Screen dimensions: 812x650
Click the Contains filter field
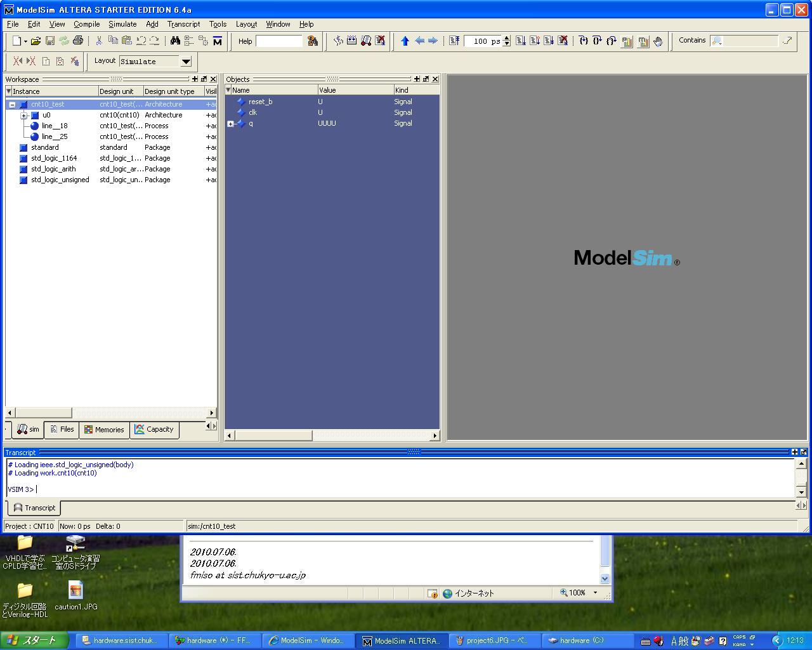point(744,41)
